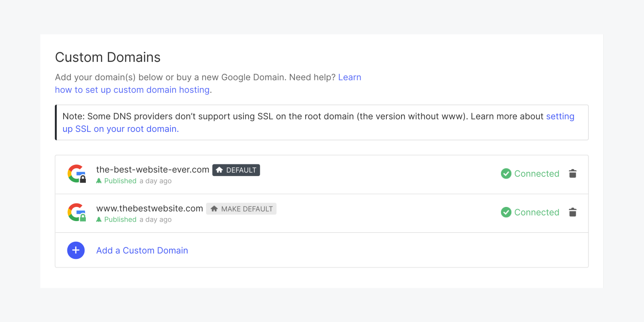This screenshot has width=644, height=322.
Task: Click Connected label of the first domain
Action: click(x=537, y=173)
